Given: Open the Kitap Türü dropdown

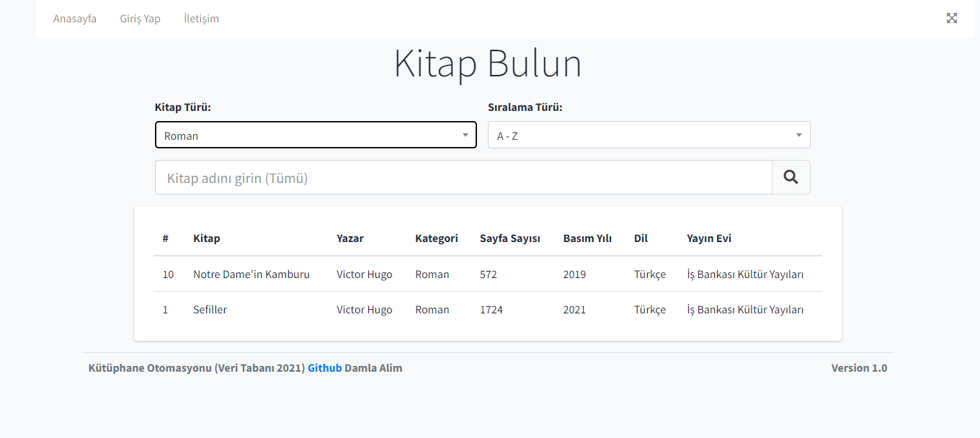Looking at the screenshot, I should [x=316, y=135].
